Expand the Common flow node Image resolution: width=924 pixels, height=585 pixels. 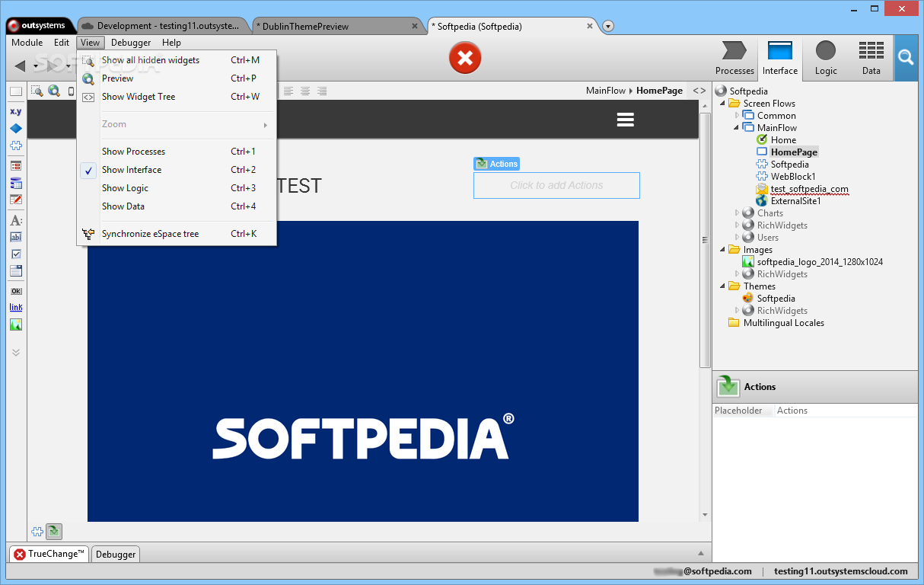pos(737,116)
